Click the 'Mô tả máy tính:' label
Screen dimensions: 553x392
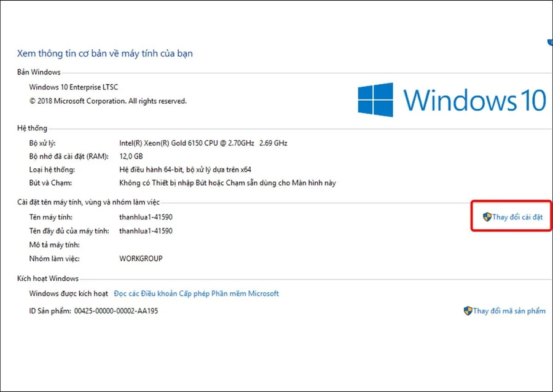(x=54, y=245)
